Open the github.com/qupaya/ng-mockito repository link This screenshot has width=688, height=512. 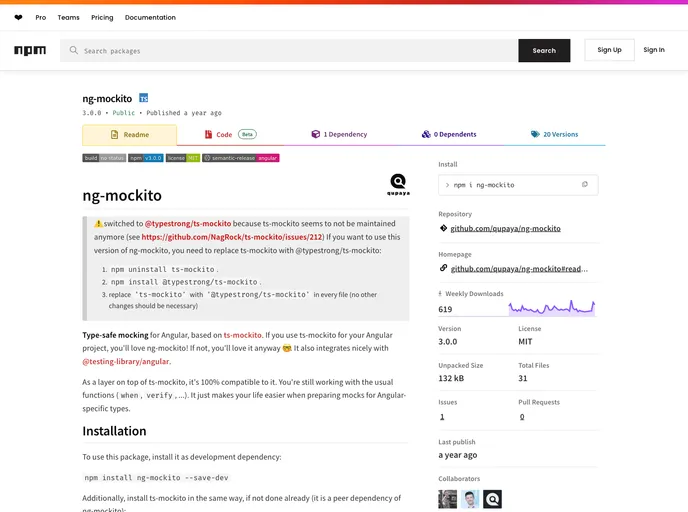505,228
